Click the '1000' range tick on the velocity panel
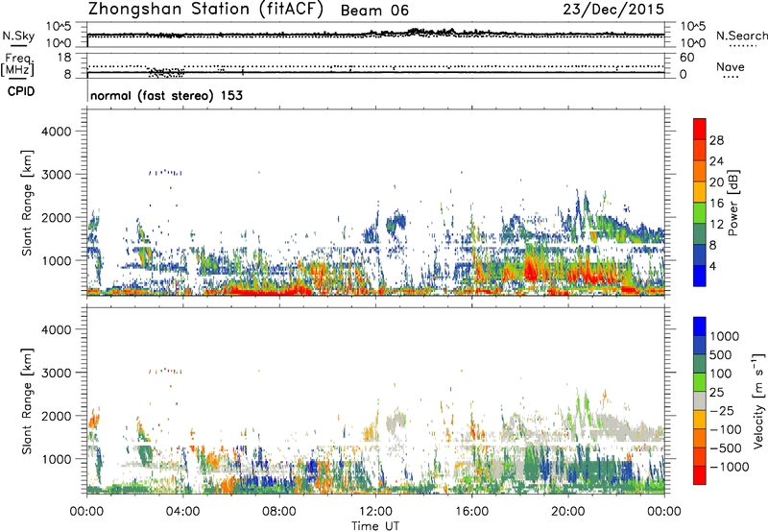This screenshot has width=768, height=532. 57,459
